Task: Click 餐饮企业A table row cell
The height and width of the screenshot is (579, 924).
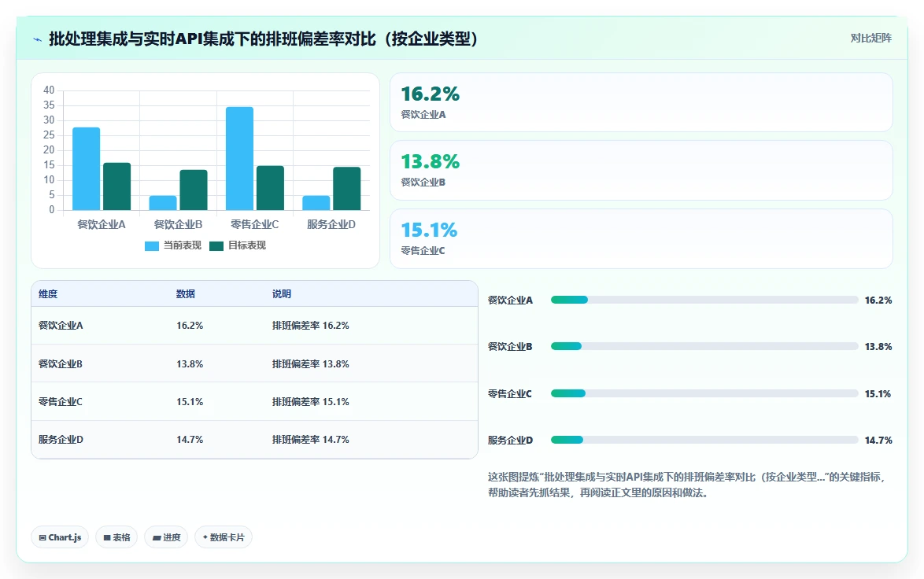Action: click(x=61, y=325)
